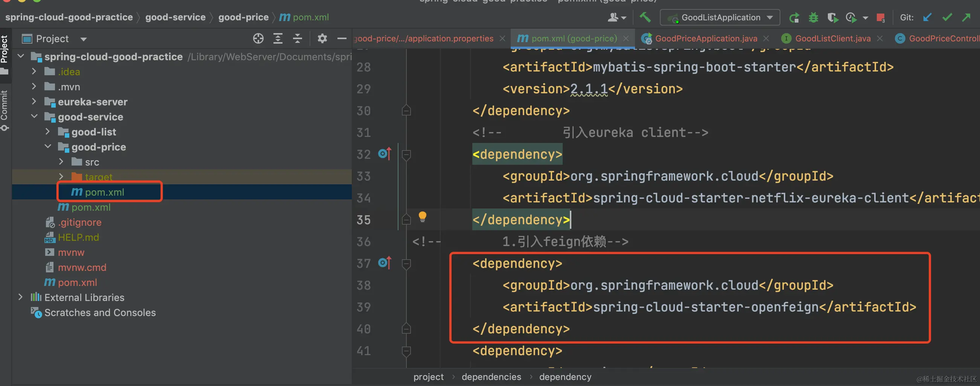Fold the dependency block at line 32
This screenshot has height=386, width=980.
406,155
